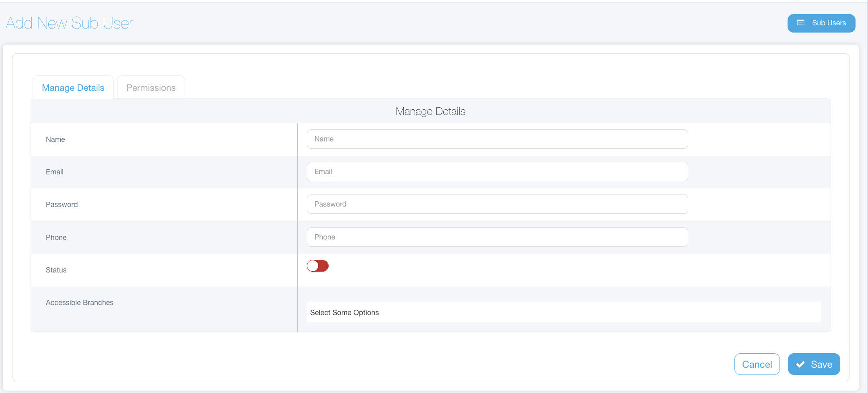Click the Manage Details section heading

point(430,111)
